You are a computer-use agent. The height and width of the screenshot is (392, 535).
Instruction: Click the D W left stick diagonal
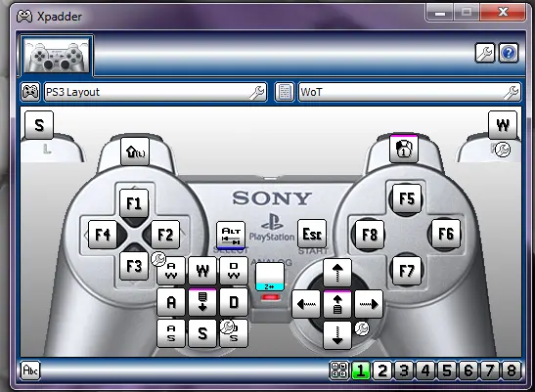[234, 271]
